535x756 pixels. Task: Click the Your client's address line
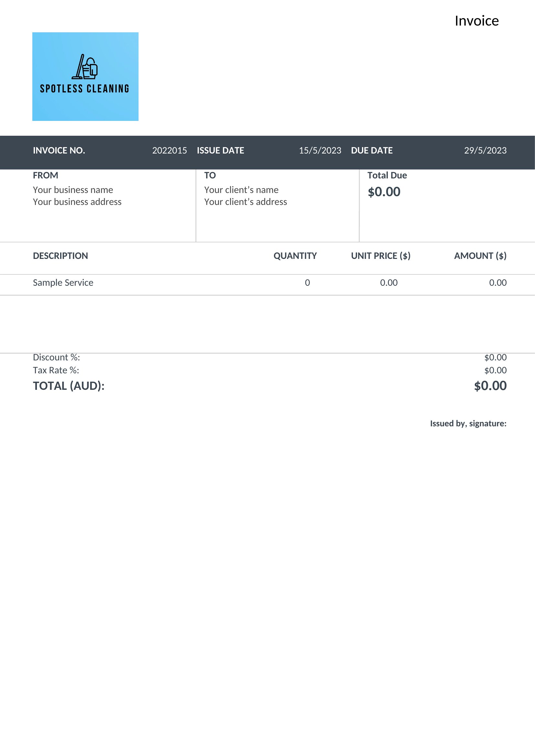[246, 202]
